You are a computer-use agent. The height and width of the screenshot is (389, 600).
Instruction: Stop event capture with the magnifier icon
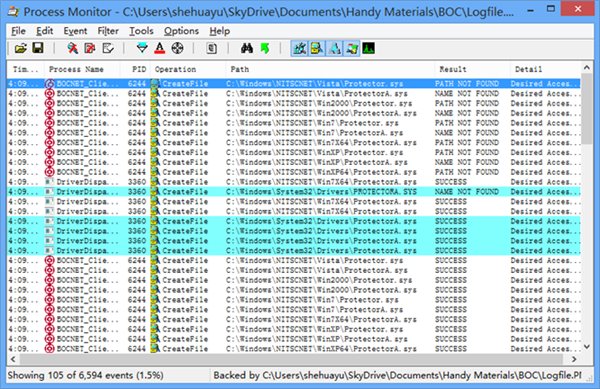[x=72, y=48]
